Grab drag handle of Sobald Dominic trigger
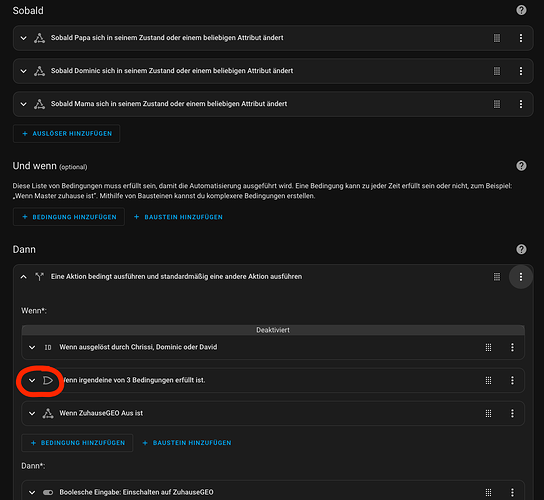This screenshot has height=500, width=544. click(497, 71)
